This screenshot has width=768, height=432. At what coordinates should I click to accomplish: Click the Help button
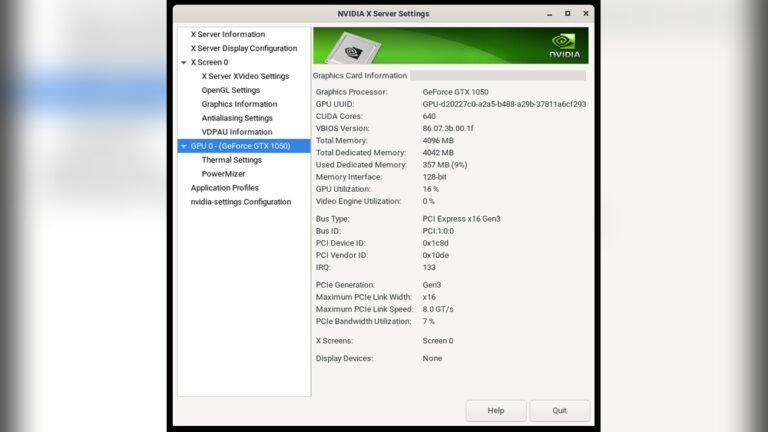point(496,410)
